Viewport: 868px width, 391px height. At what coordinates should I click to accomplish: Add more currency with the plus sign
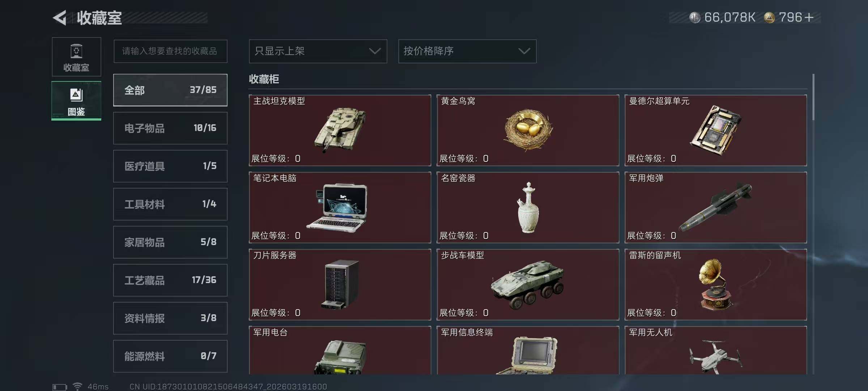[x=809, y=17]
